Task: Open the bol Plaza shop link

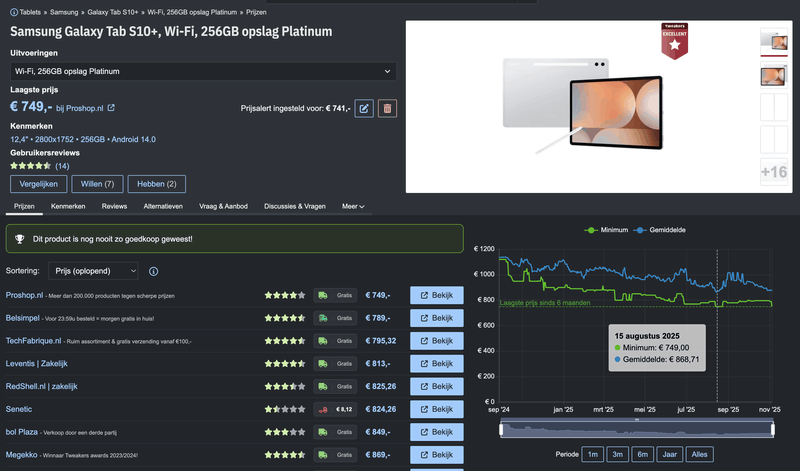Action: pyautogui.click(x=21, y=432)
